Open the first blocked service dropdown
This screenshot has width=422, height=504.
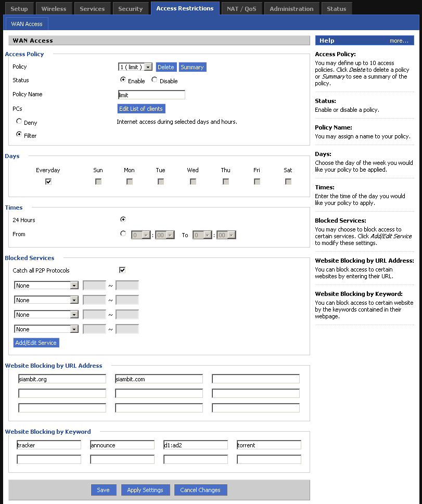[x=46, y=286]
